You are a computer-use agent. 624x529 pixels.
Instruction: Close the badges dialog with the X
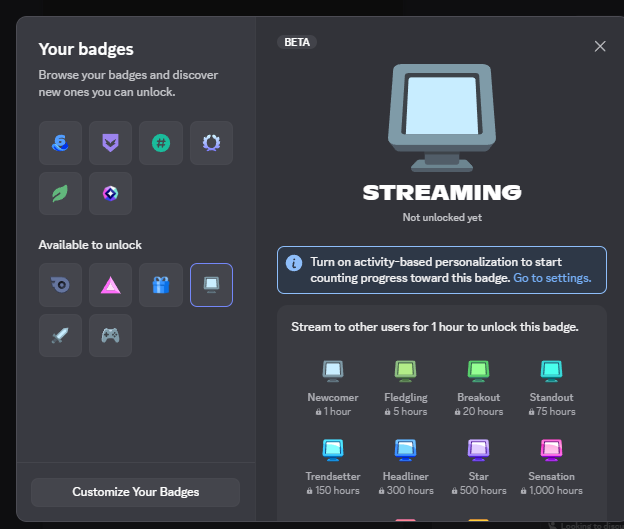(600, 46)
